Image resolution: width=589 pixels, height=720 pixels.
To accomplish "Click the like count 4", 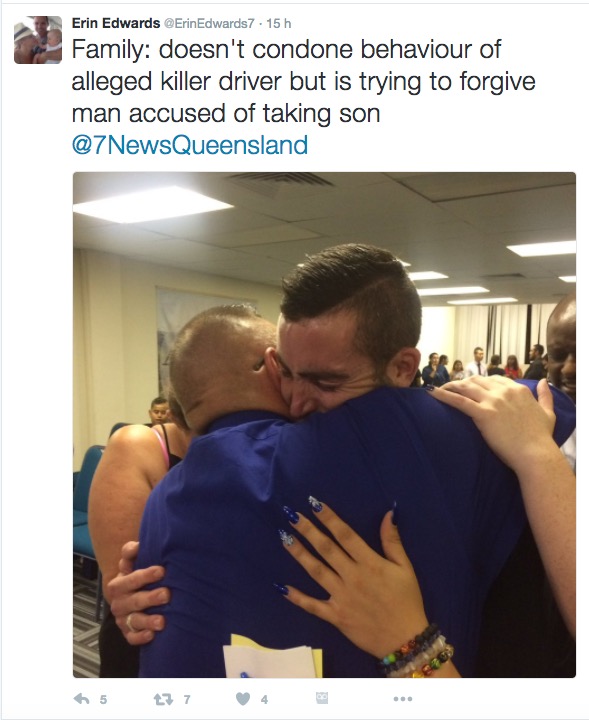I will click(x=264, y=700).
